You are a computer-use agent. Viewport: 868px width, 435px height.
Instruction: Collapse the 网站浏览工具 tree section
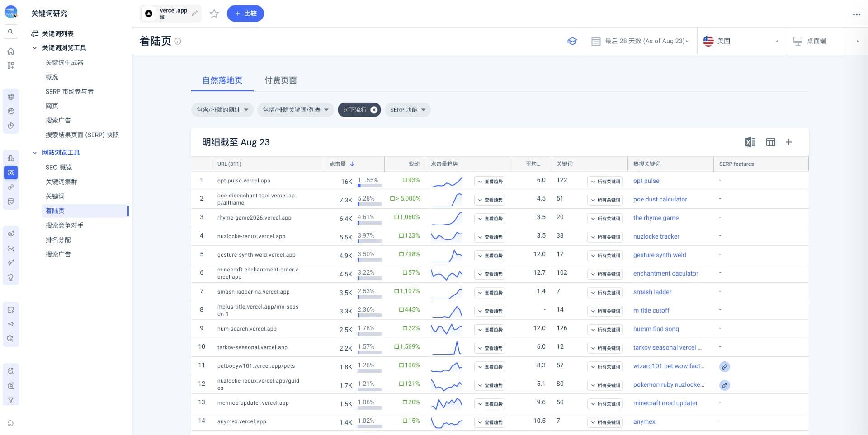[35, 153]
